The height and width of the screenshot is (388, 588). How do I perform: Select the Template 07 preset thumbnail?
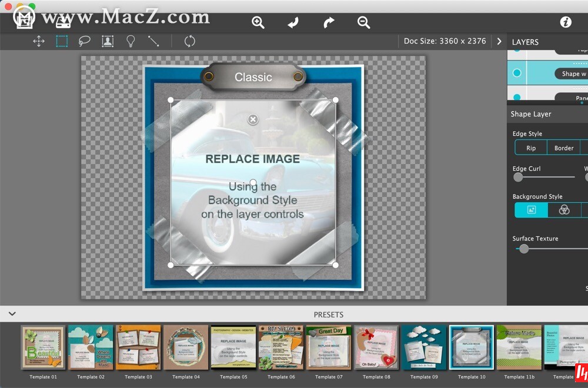[x=329, y=347]
